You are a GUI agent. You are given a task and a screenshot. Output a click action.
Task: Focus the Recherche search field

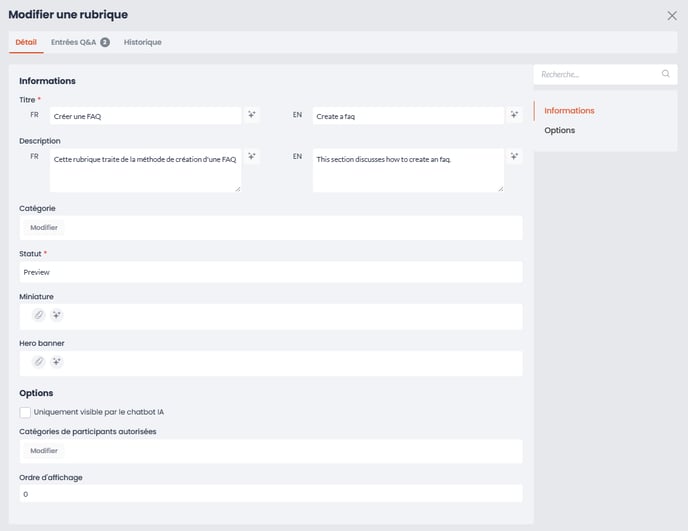pos(599,74)
